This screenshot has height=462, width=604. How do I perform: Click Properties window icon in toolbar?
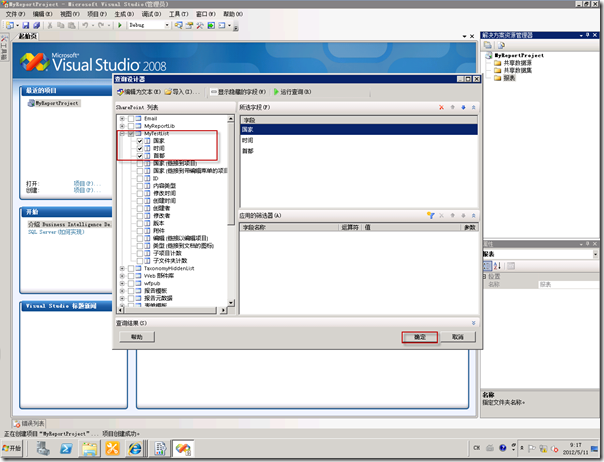[x=189, y=25]
